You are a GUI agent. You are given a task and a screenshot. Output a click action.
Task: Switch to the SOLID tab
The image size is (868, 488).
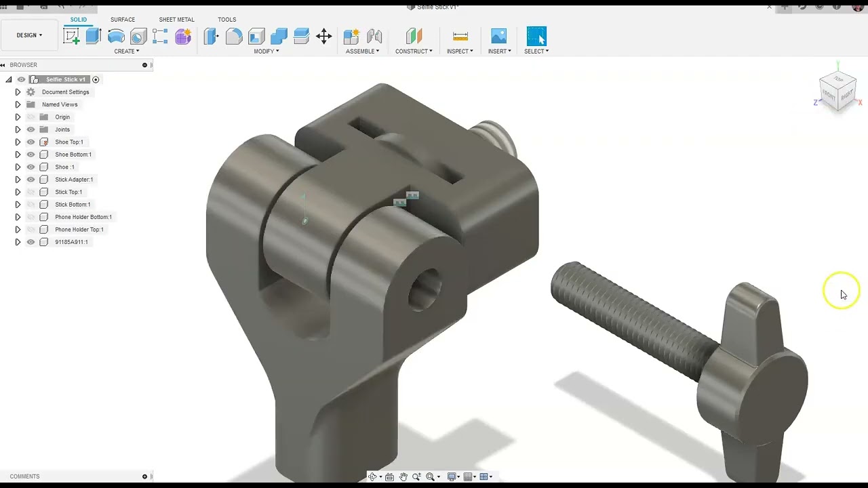click(79, 20)
